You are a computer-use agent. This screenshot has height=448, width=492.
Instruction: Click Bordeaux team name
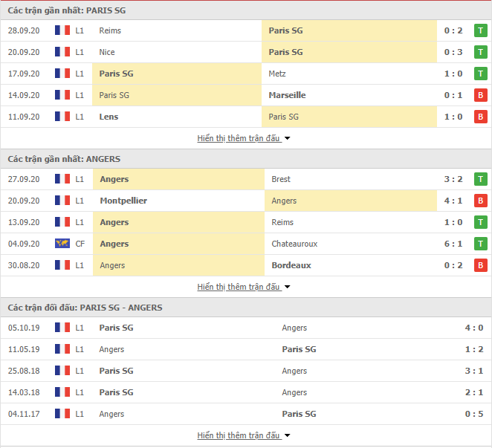pyautogui.click(x=291, y=265)
